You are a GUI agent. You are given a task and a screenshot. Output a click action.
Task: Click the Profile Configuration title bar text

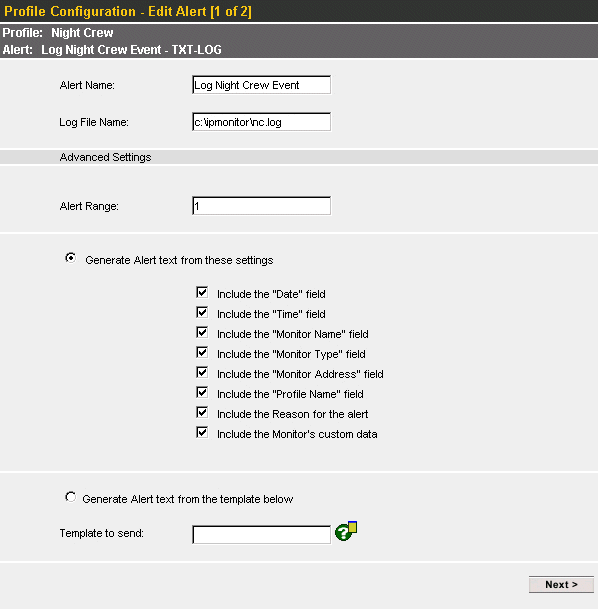pos(128,11)
